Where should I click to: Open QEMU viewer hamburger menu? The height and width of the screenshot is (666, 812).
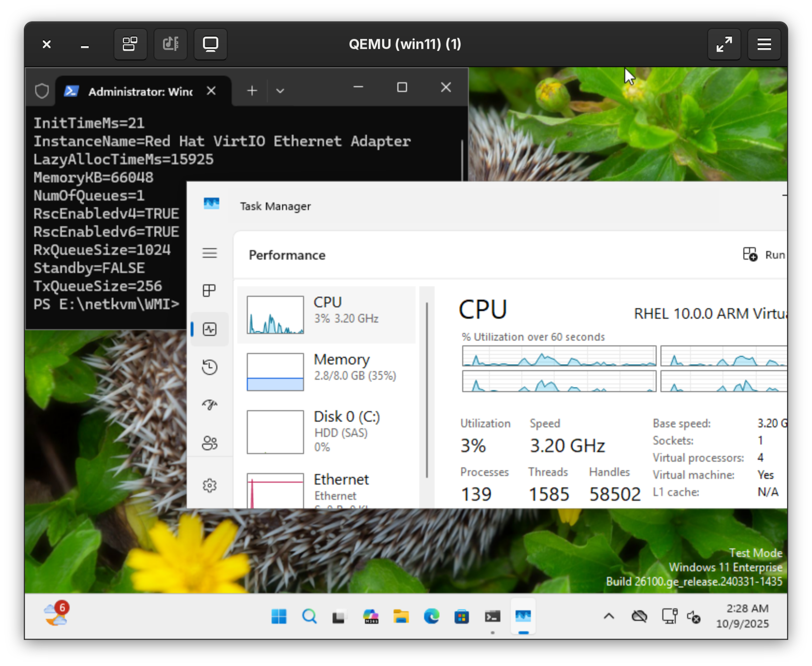pyautogui.click(x=764, y=44)
